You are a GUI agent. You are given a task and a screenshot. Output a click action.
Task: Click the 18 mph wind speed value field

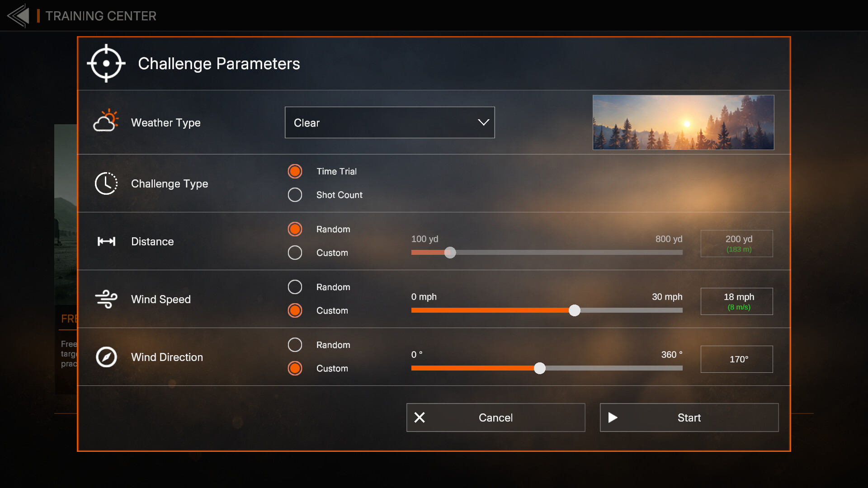(737, 301)
